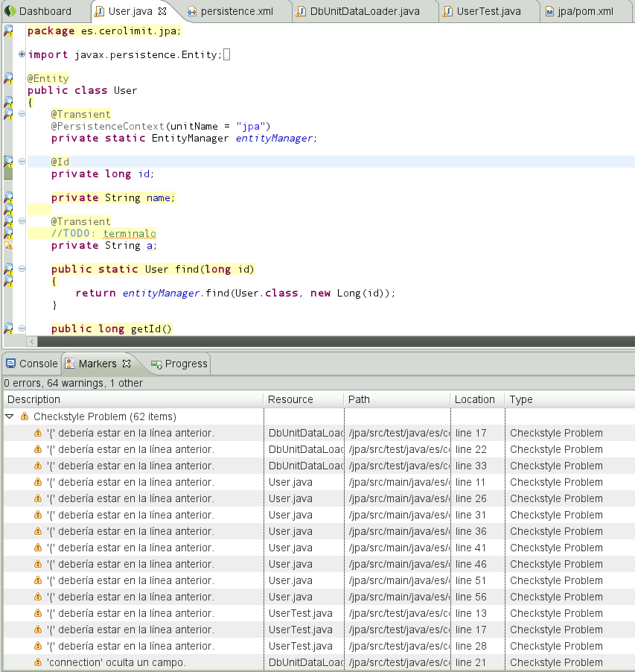Image resolution: width=635 pixels, height=672 pixels.
Task: Click checkstyle marker beside private String name
Action: pos(8,197)
